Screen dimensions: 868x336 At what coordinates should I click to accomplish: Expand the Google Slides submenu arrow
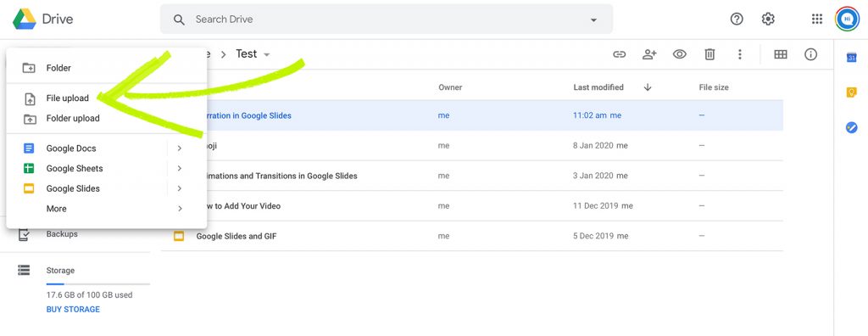[180, 188]
